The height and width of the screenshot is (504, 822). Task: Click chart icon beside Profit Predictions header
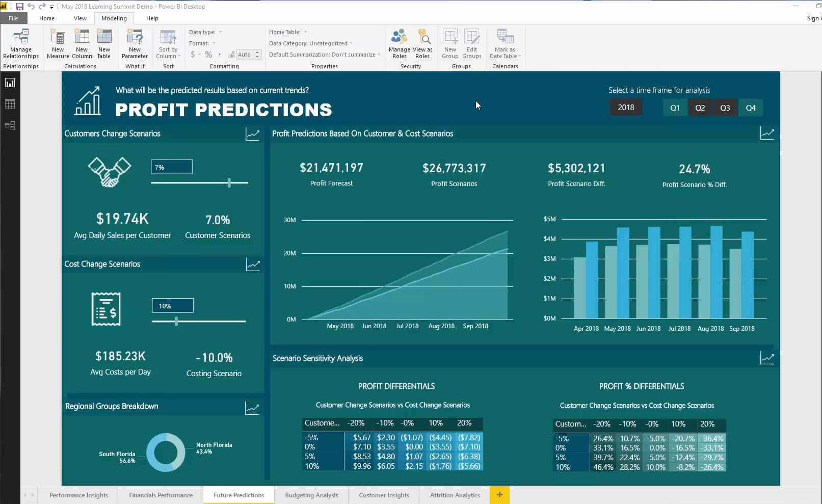coord(767,134)
